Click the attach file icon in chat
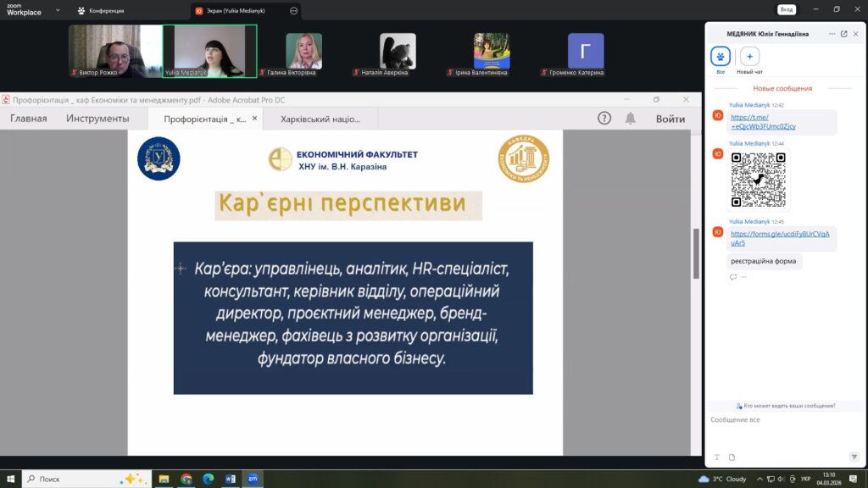The width and height of the screenshot is (868, 488). 732,457
